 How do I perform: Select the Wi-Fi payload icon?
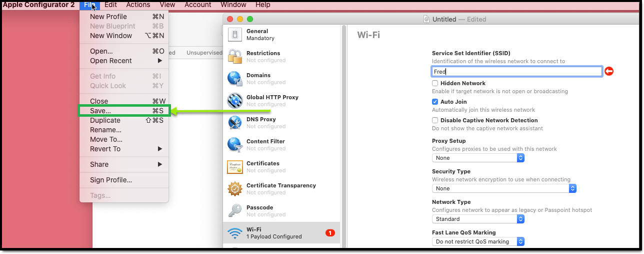[235, 233]
